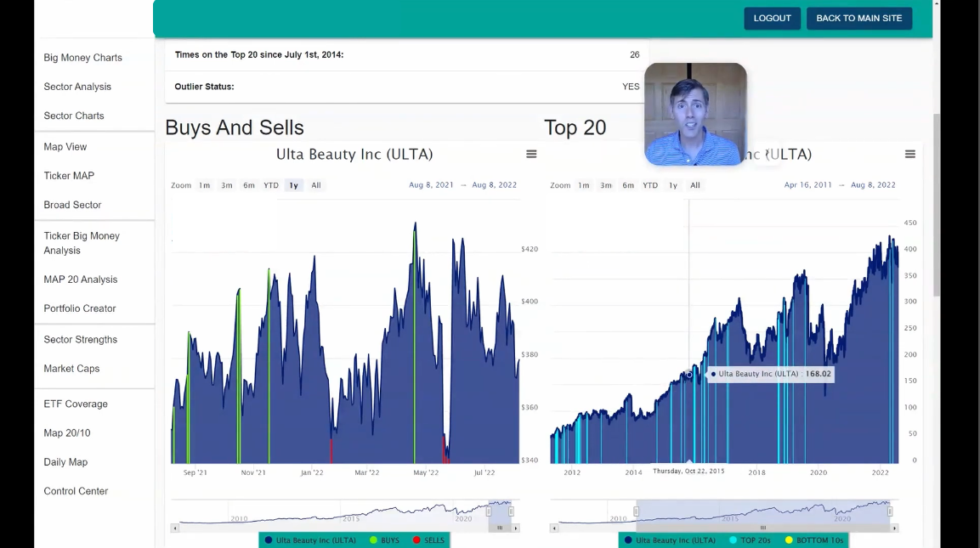Toggle TOP 20s series in the Top 20 legend
This screenshot has width=980, height=548.
750,540
